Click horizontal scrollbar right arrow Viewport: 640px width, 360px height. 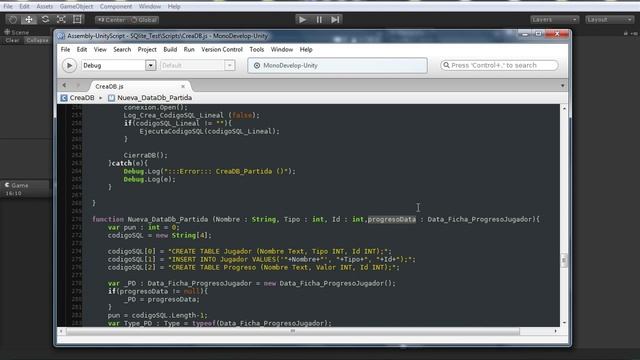[556, 331]
